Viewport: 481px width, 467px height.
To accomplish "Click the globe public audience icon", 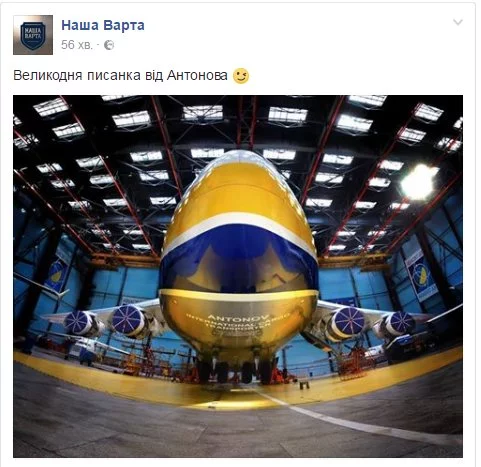I will (109, 45).
